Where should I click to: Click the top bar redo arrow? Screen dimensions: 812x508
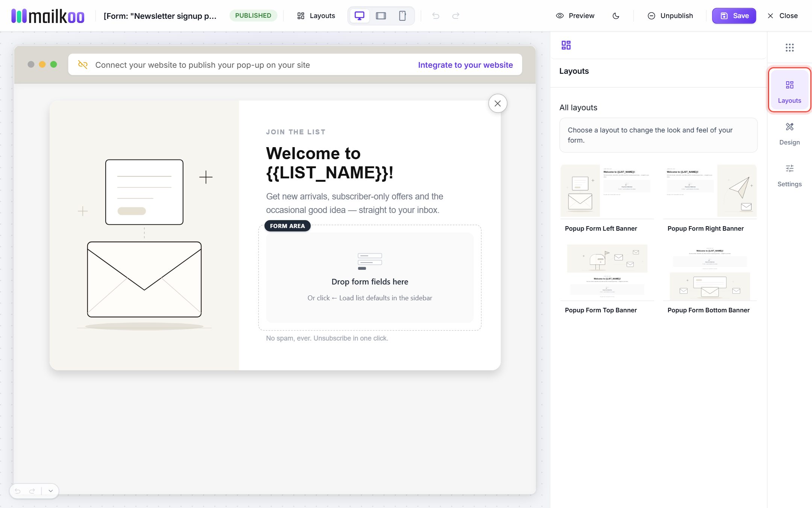456,16
